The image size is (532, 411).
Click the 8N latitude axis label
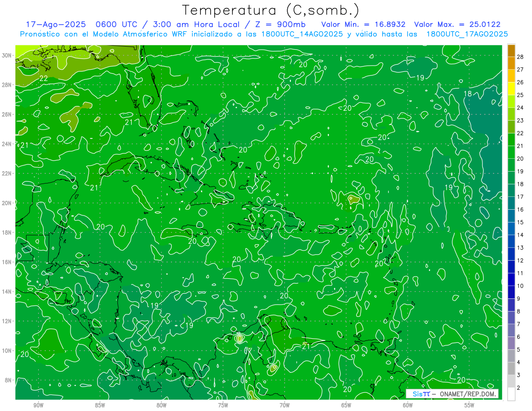coord(9,380)
